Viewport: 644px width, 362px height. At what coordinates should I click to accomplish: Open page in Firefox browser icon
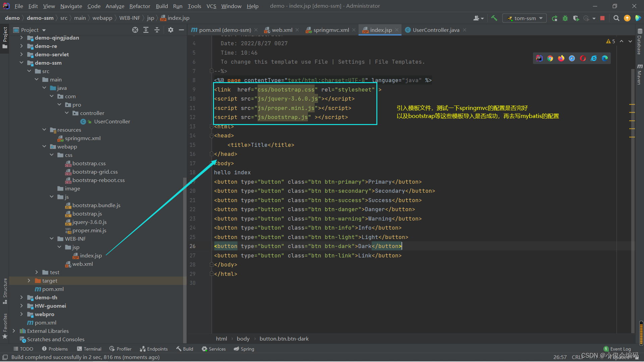(561, 58)
